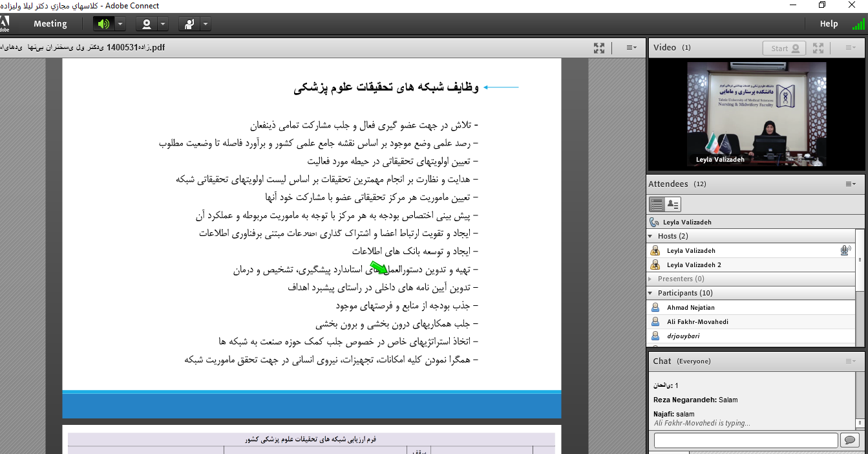Collapse the Participants (10) group
Viewport: 868px width, 454px height.
(x=651, y=293)
